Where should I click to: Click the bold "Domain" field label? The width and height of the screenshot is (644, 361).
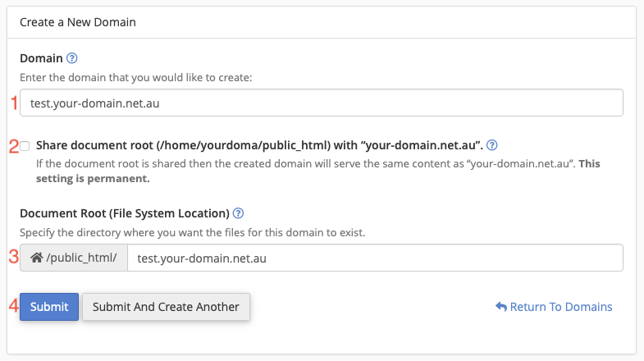click(41, 58)
